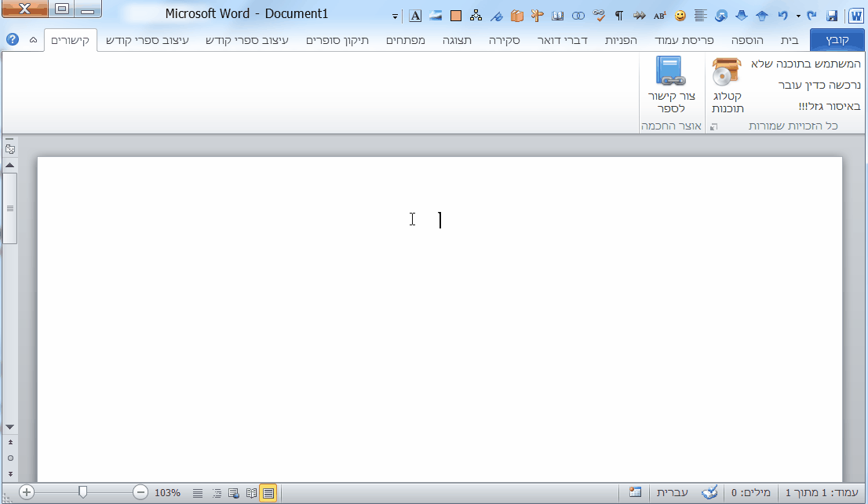Click the zoom in plus button

pyautogui.click(x=27, y=491)
